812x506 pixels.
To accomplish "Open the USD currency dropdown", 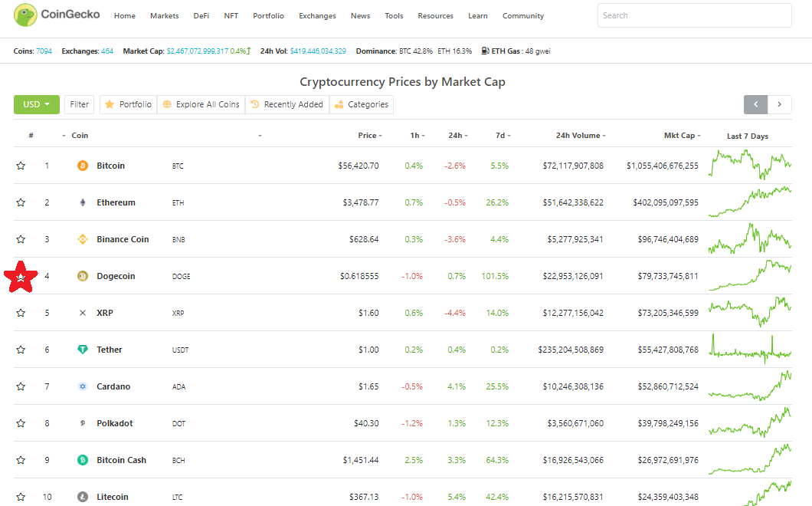I will (36, 104).
